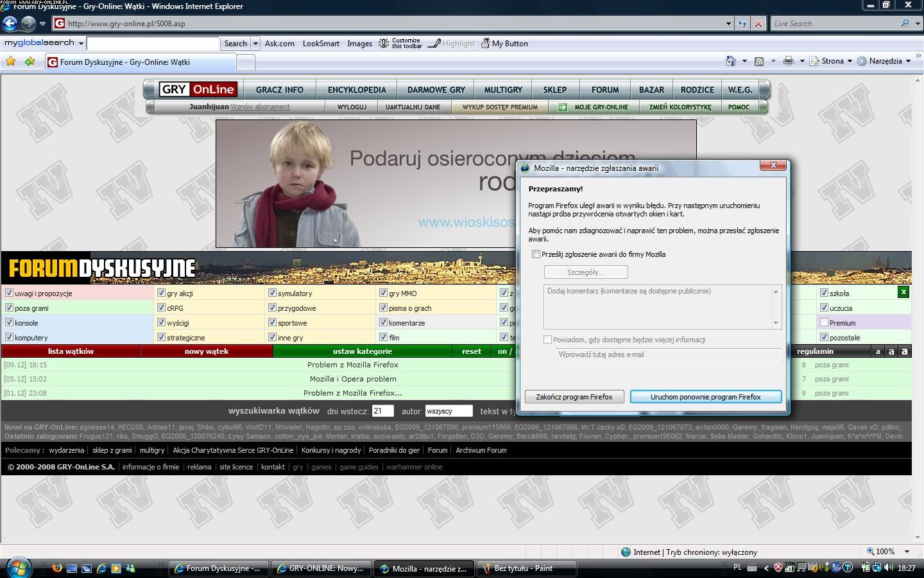
Task: Open the address bar URL dropdown arrow
Action: (x=728, y=24)
